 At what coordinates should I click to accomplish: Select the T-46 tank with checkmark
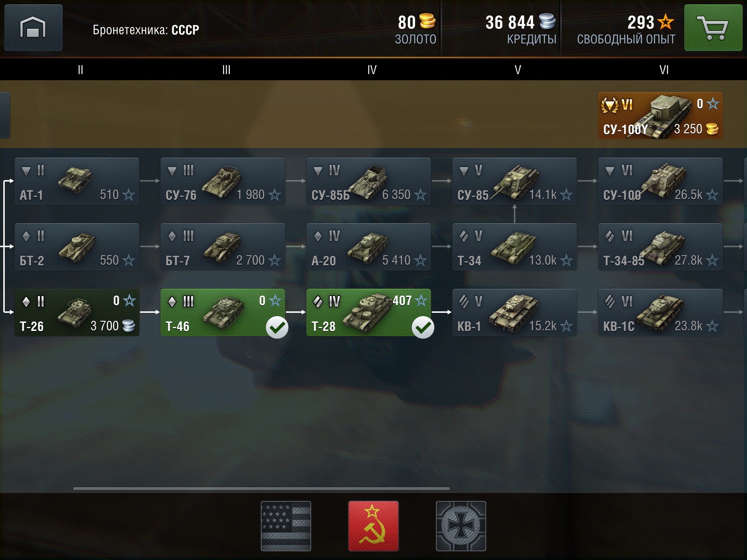(x=223, y=312)
